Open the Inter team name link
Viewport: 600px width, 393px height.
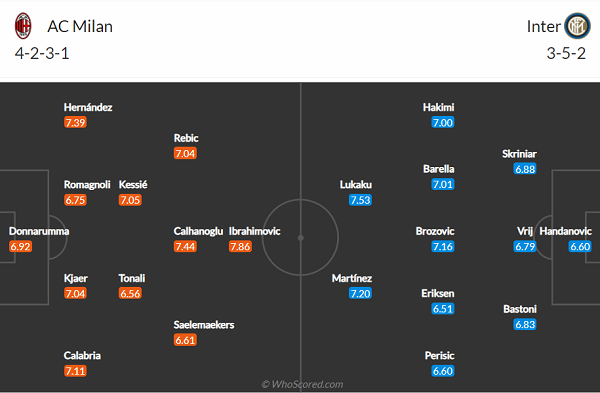point(543,26)
